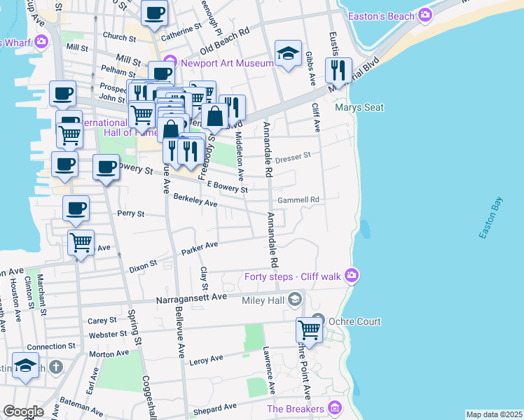Click the cafe marker near Catherine St

click(154, 15)
